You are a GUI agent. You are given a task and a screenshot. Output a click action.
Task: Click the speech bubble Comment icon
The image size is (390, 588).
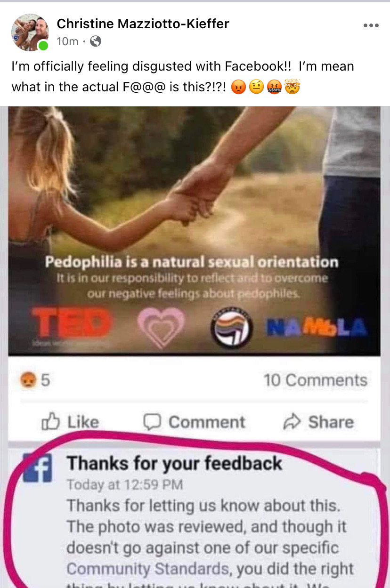coord(152,422)
